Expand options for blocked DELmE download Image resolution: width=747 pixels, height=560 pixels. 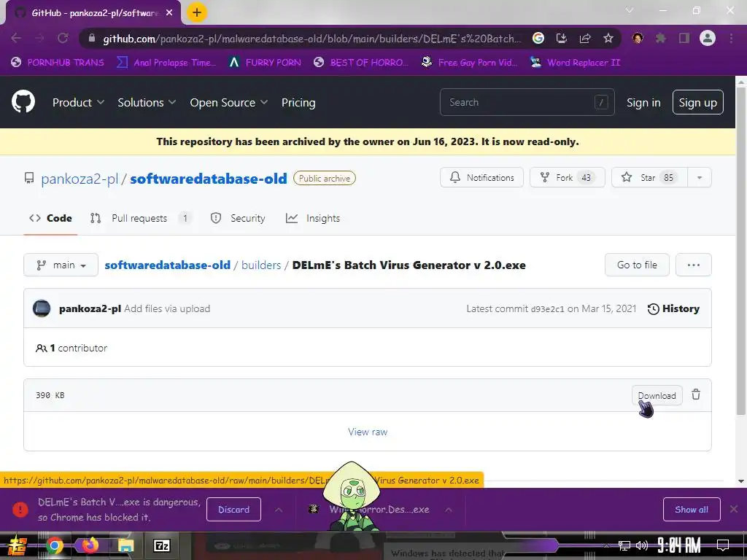[x=279, y=510]
